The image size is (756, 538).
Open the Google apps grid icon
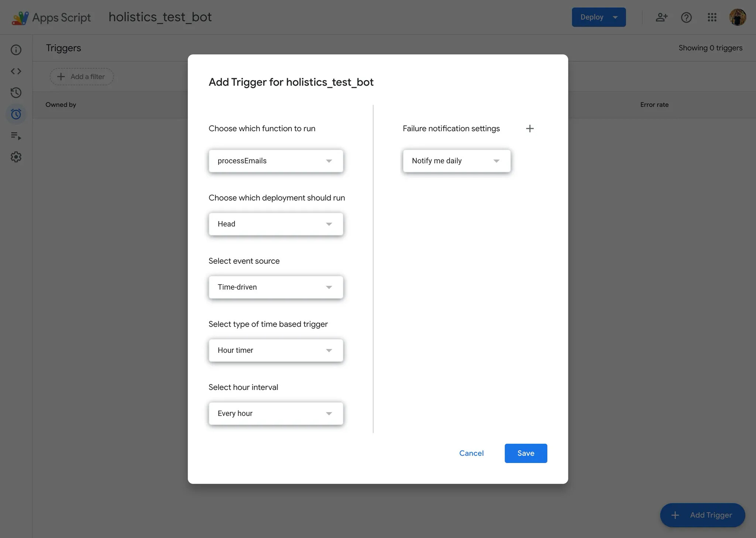pyautogui.click(x=712, y=17)
